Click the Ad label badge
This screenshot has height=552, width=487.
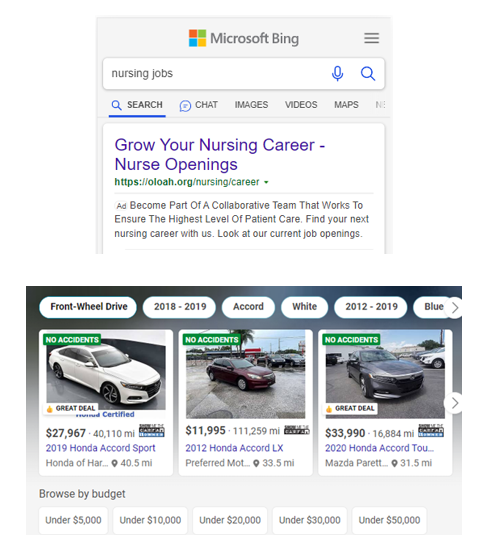point(121,206)
